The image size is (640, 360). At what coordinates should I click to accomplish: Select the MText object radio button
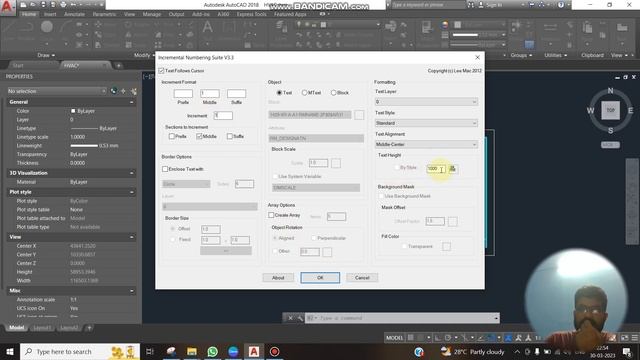(304, 93)
